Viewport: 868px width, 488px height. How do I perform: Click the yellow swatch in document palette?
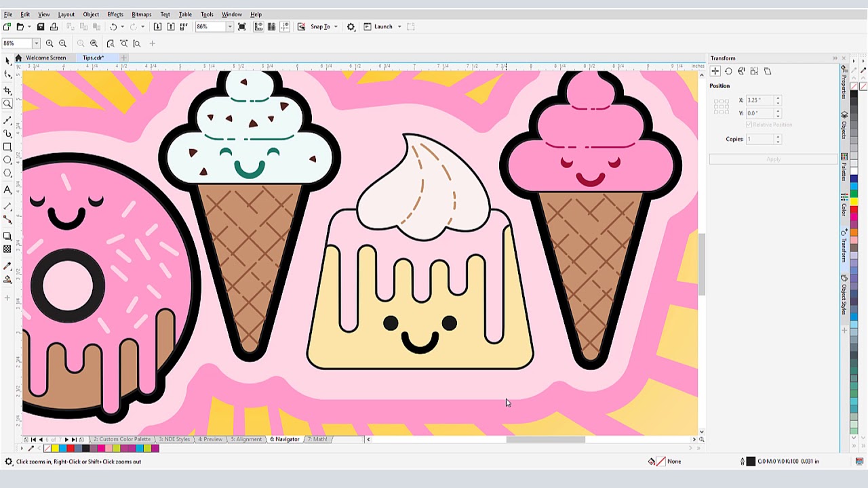[x=55, y=448]
